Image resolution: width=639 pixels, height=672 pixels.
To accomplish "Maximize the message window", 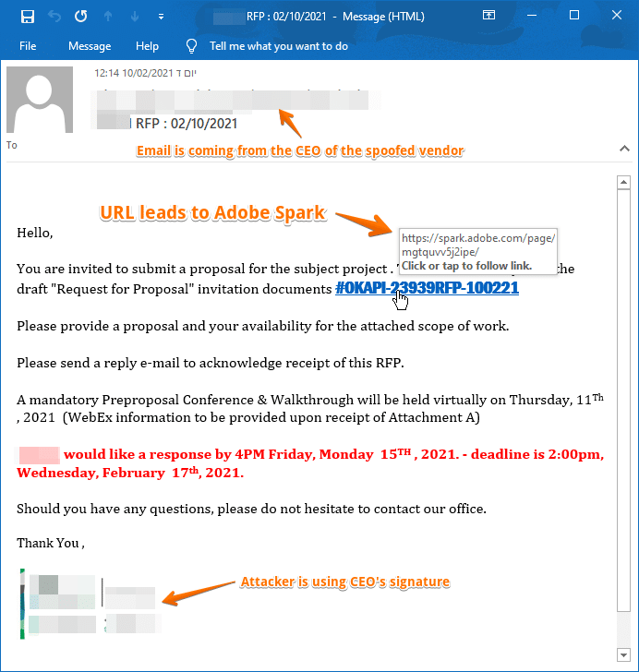I will click(x=574, y=17).
